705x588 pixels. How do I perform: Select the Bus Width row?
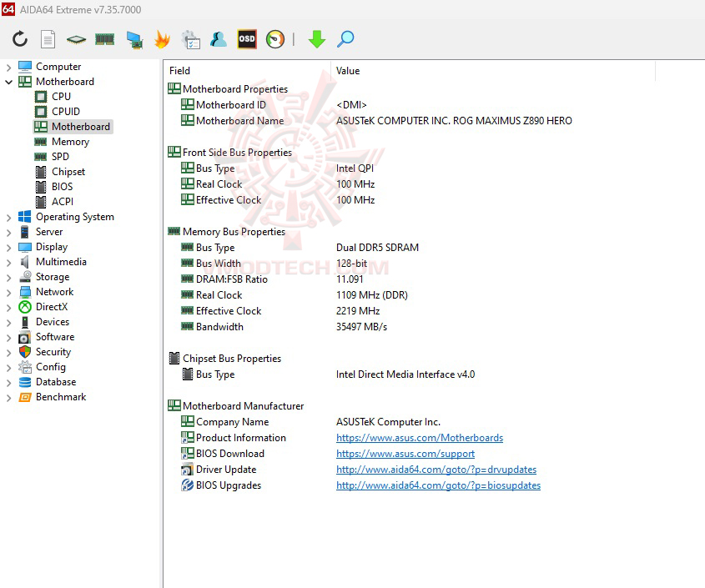[x=274, y=264]
